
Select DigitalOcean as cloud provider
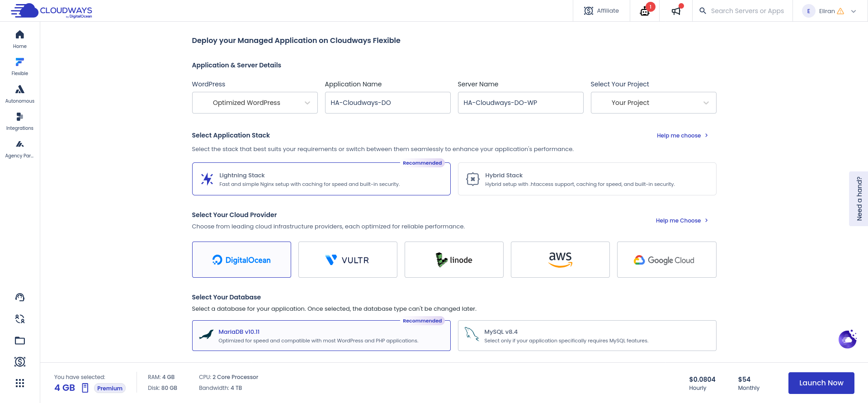(241, 260)
